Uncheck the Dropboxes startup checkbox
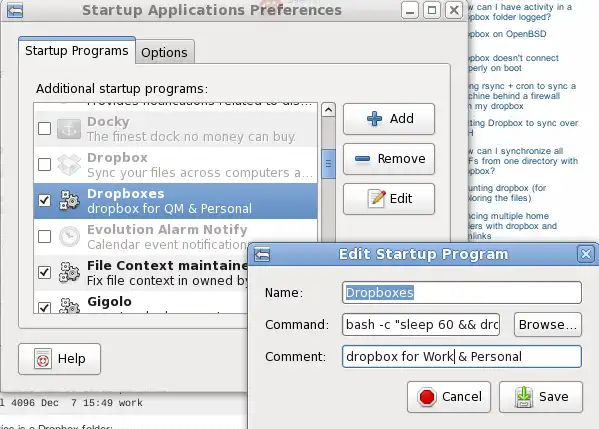Screen dimensions: 599x429 44,201
